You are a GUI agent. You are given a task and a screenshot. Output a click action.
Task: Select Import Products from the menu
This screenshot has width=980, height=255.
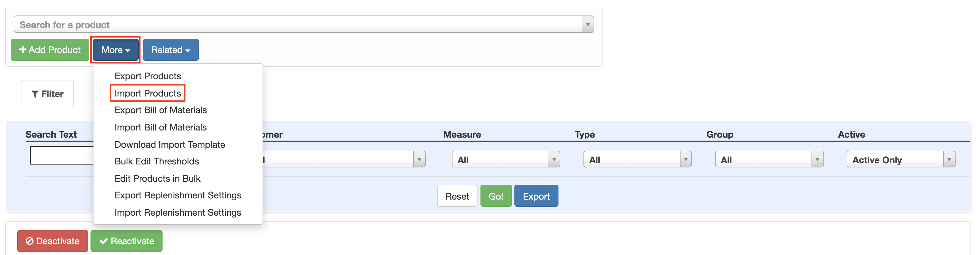tap(148, 93)
